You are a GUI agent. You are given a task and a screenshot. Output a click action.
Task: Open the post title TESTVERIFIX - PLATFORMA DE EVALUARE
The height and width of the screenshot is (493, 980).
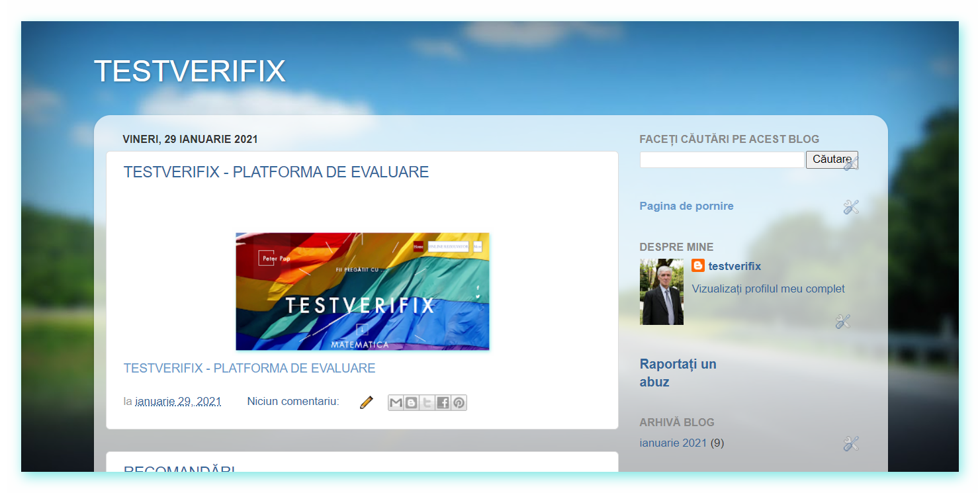coord(276,172)
